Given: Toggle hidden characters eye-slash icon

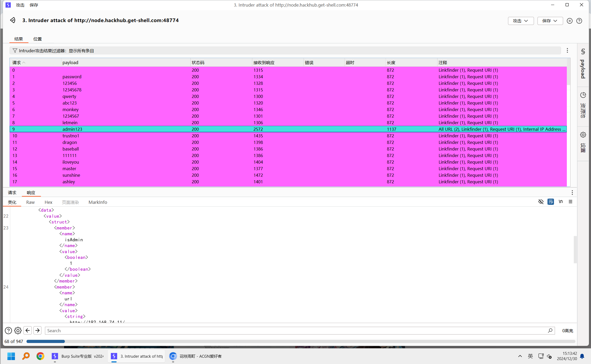Looking at the screenshot, I should click(541, 202).
